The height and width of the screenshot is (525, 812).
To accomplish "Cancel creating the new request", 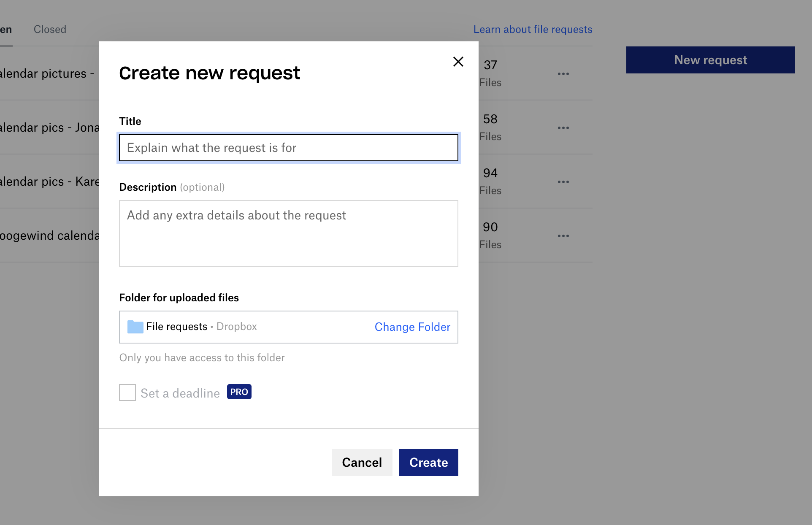I will pos(362,463).
